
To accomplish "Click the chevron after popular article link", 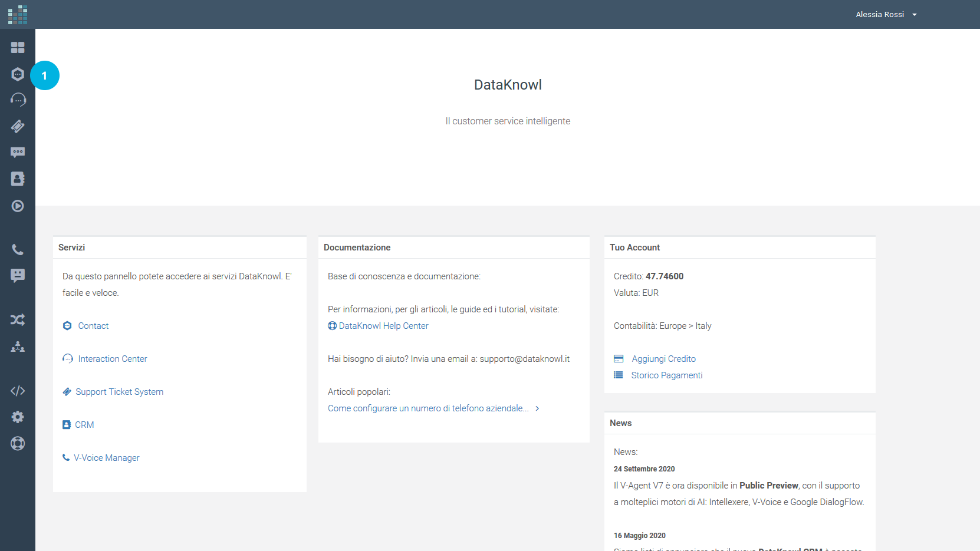I will tap(537, 408).
